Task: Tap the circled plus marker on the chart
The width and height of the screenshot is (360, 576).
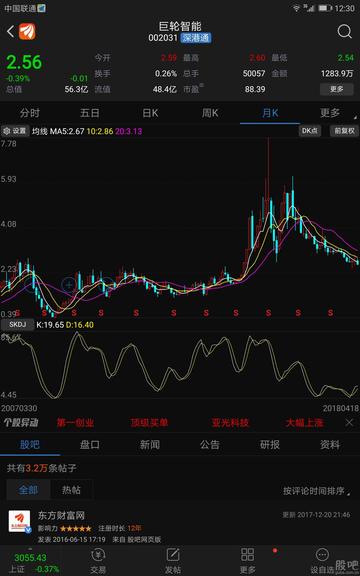Action: point(69,284)
